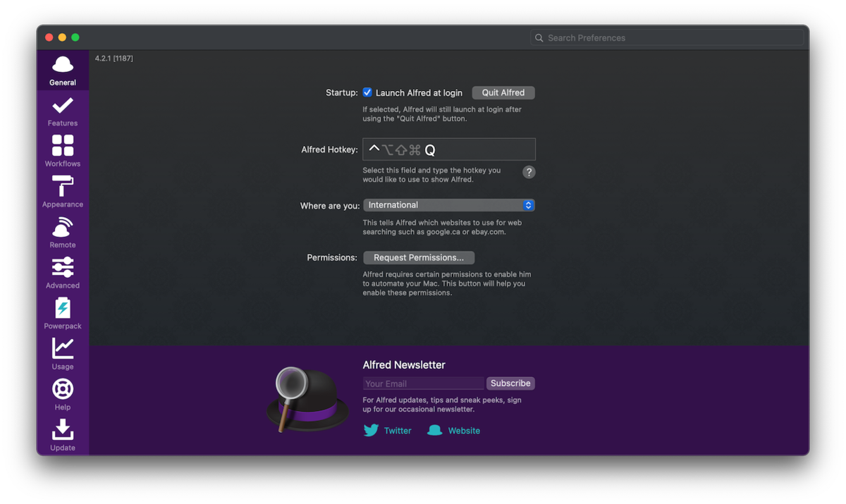Click the search magnifier icon
The width and height of the screenshot is (846, 504).
click(539, 38)
